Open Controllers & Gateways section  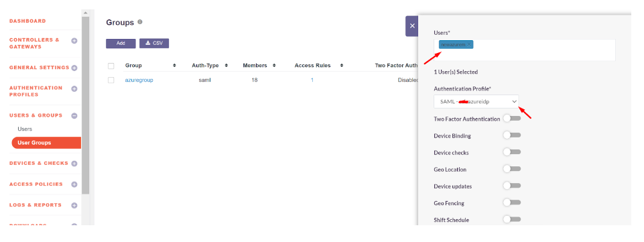[34, 43]
